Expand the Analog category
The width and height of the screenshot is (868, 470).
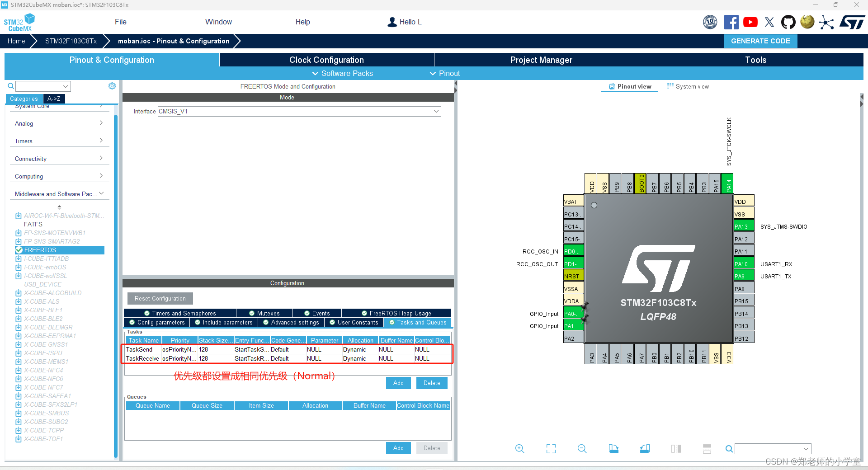59,123
